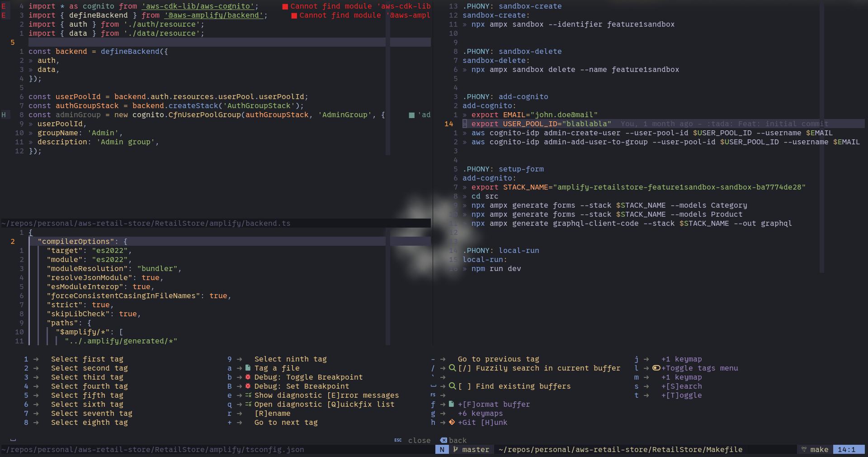The width and height of the screenshot is (868, 457).
Task: Open the '+[F]ormat buffer' group
Action: tap(494, 404)
